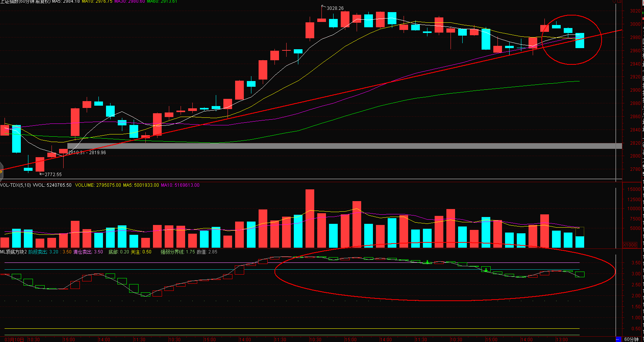
Task: Select the 强弱分界线: 1.75 value
Action: (178, 252)
